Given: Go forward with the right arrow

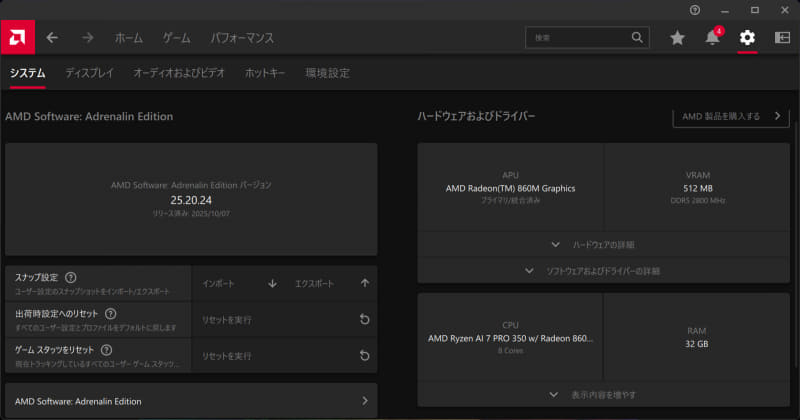Looking at the screenshot, I should (88, 38).
